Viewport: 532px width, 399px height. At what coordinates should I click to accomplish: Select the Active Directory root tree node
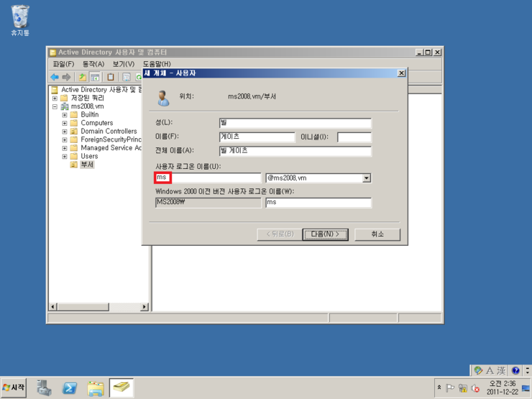coord(101,90)
